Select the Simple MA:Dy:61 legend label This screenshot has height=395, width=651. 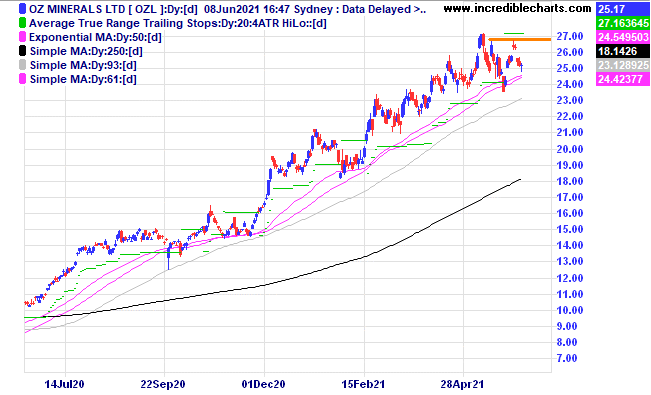click(x=83, y=79)
